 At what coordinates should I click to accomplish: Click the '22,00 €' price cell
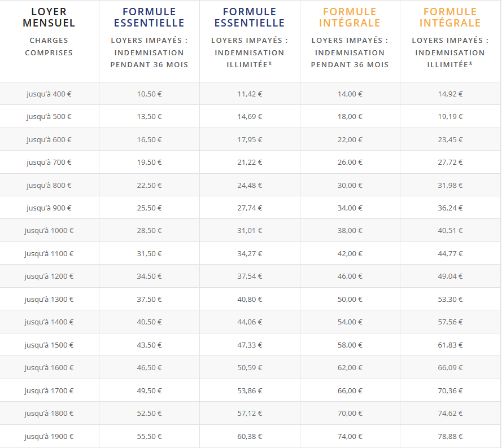coord(350,140)
